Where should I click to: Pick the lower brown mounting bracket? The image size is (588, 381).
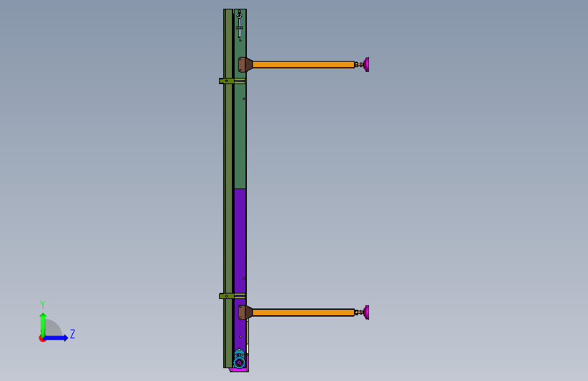(x=245, y=313)
